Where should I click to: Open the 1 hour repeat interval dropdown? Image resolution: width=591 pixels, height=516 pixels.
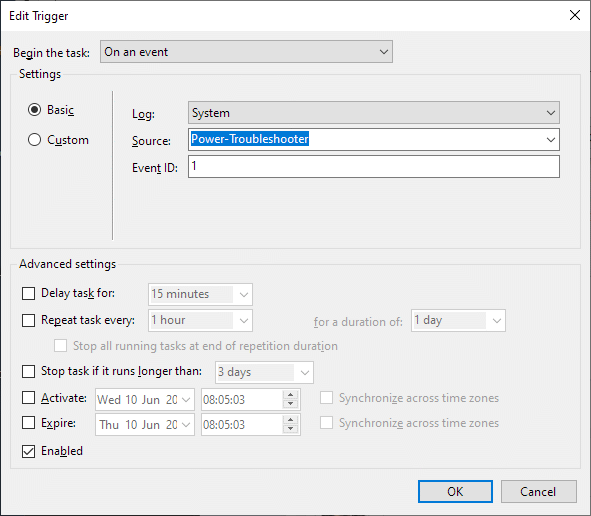pos(200,320)
